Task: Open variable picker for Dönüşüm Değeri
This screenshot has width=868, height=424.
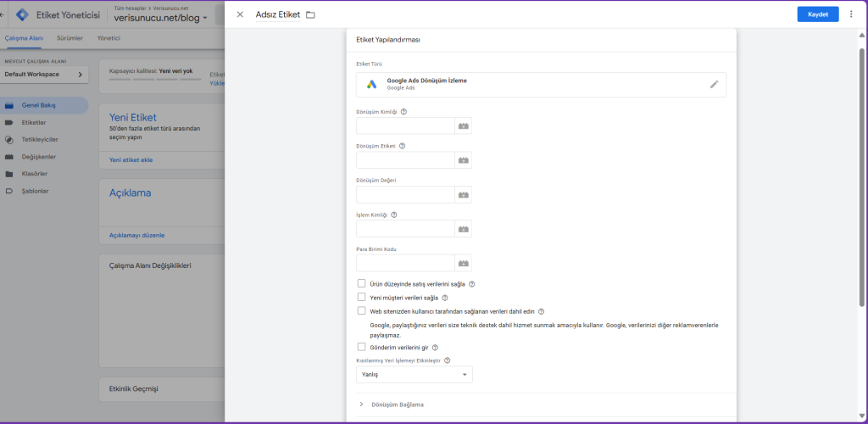Action: click(x=464, y=194)
